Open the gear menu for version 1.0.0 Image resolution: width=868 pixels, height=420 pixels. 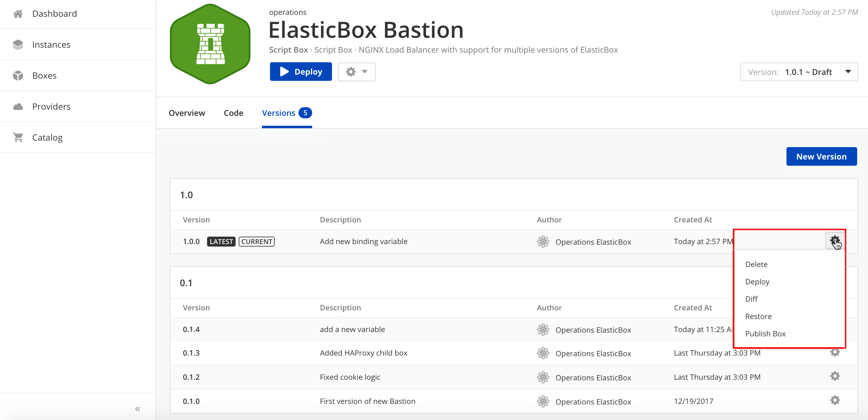coord(835,240)
